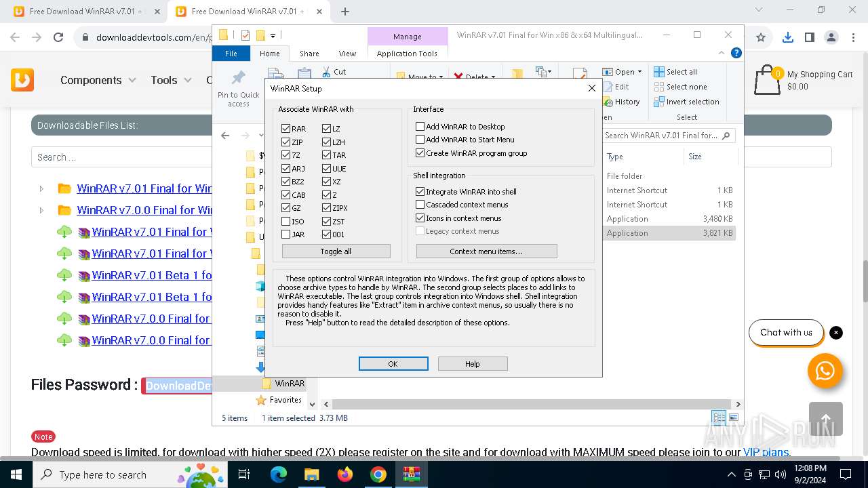Click the Search WinRAR folder field

(669, 136)
